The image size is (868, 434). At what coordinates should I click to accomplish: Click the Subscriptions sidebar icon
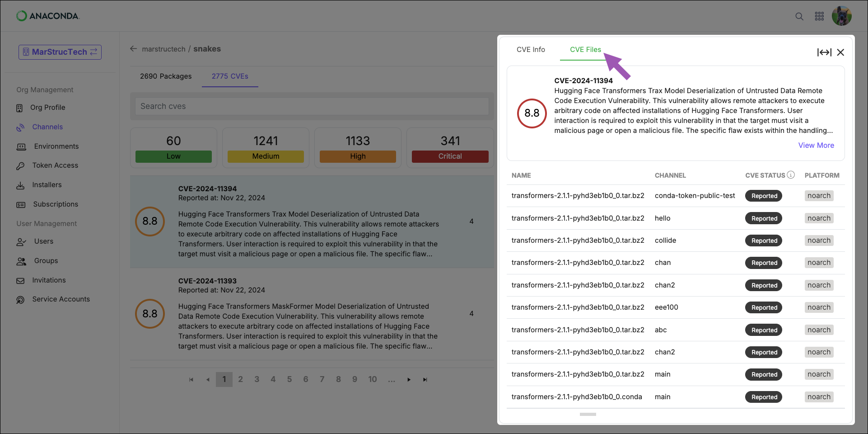[21, 205]
